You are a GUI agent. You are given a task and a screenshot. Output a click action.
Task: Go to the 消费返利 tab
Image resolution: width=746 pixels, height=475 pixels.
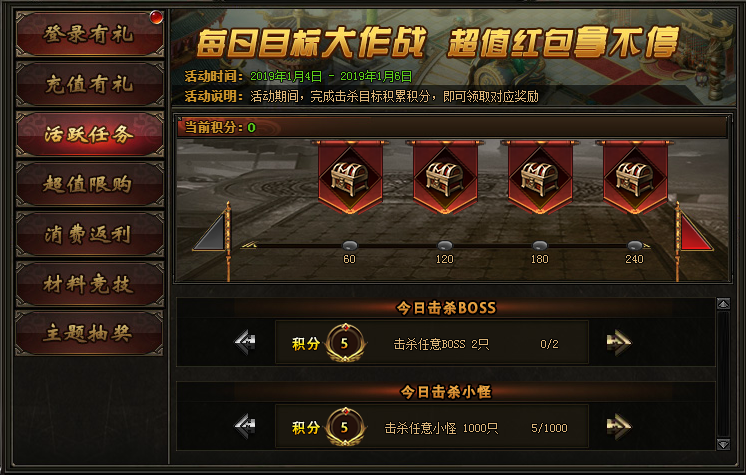point(90,234)
